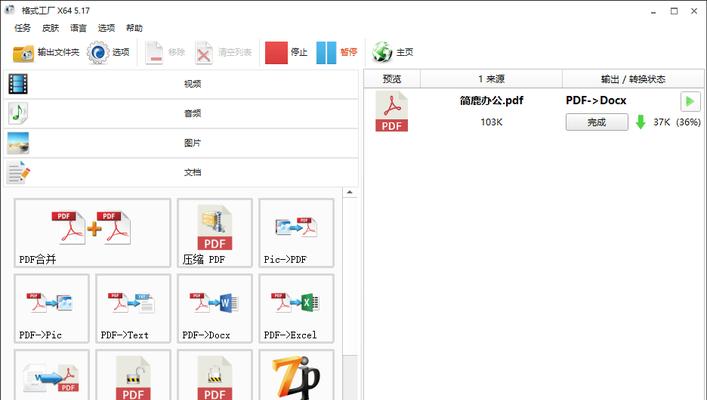Screen dimensions: 707x400
Task: Choose the PDF->Excel tile
Action: click(296, 308)
